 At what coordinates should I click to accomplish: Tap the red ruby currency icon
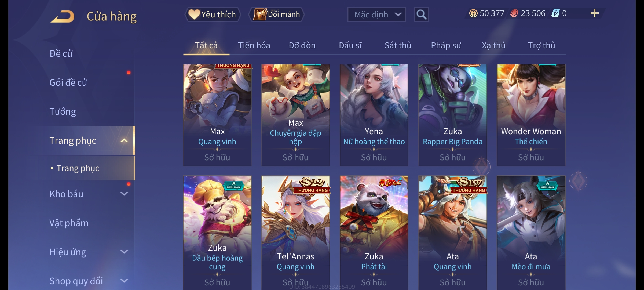514,13
